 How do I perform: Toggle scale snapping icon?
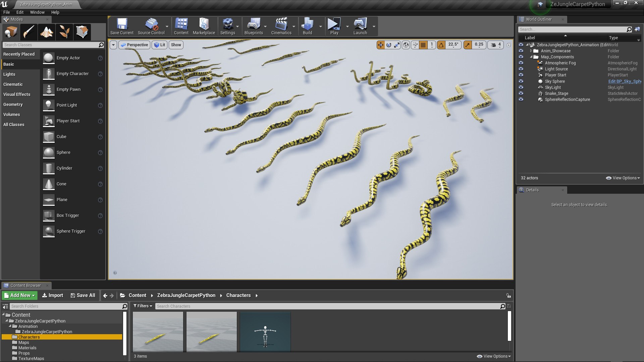point(468,45)
